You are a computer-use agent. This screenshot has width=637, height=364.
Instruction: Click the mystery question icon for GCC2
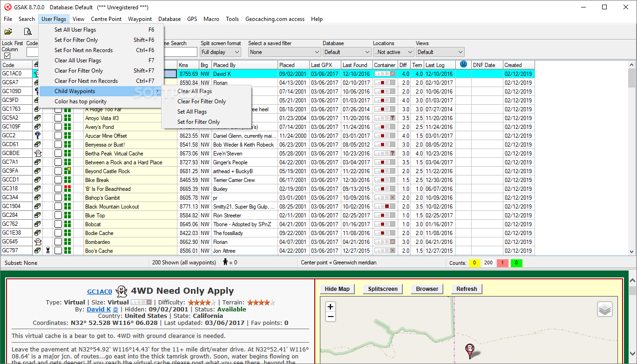tap(37, 136)
